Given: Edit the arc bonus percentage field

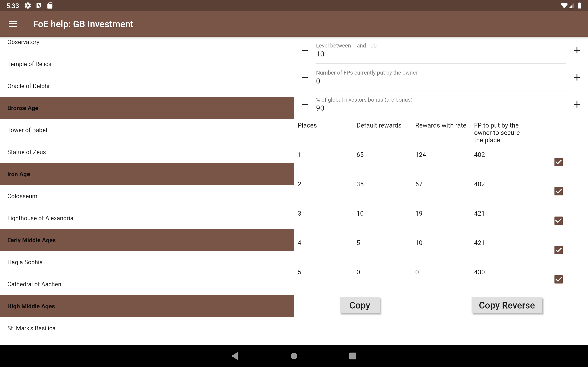Looking at the screenshot, I should click(x=440, y=108).
